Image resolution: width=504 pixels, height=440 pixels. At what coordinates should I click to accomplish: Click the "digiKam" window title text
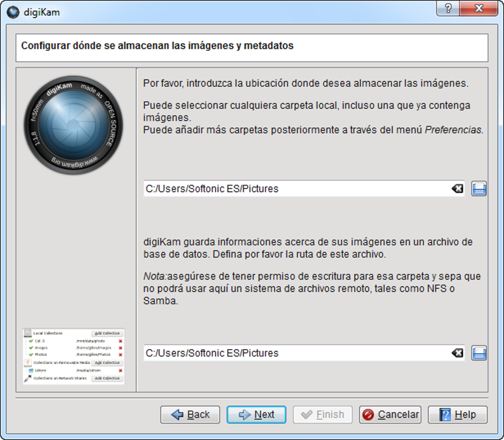[x=42, y=12]
